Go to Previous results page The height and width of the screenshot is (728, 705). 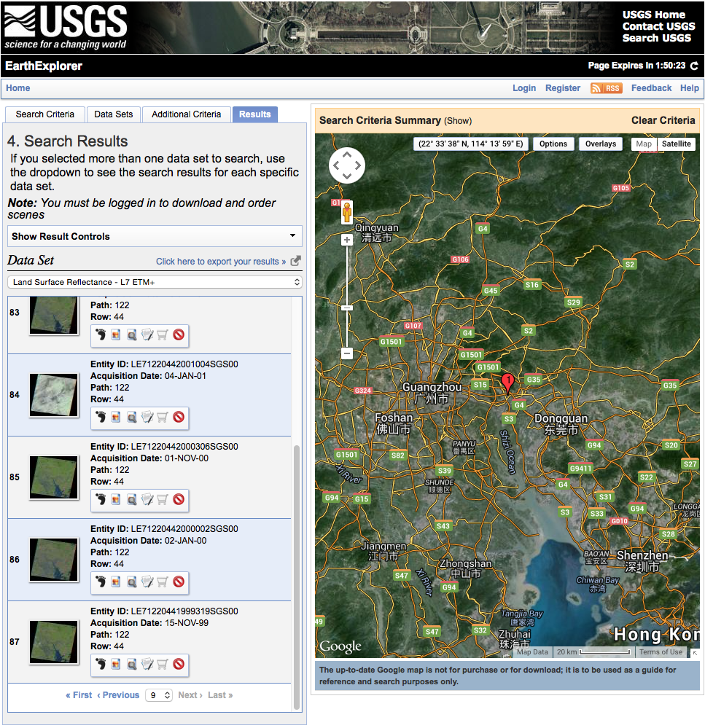[x=118, y=695]
